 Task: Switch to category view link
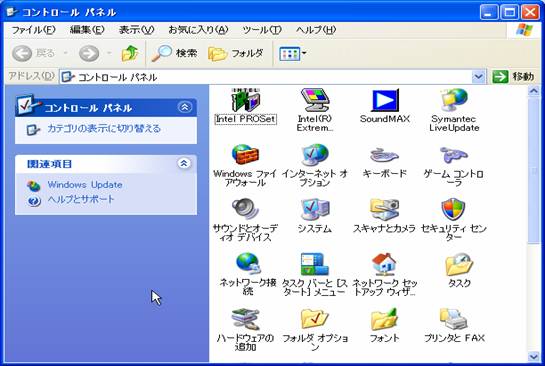(104, 129)
